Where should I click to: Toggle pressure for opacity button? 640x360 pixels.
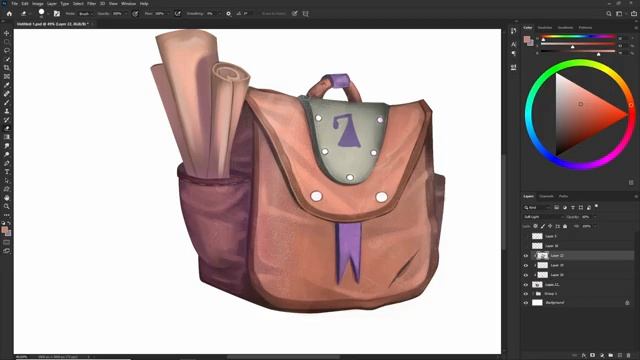tap(135, 13)
